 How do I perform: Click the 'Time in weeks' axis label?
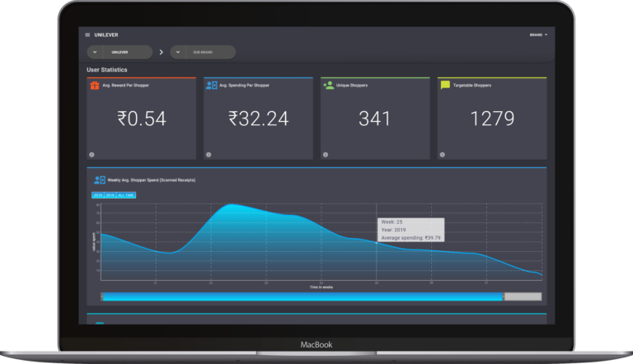(321, 287)
